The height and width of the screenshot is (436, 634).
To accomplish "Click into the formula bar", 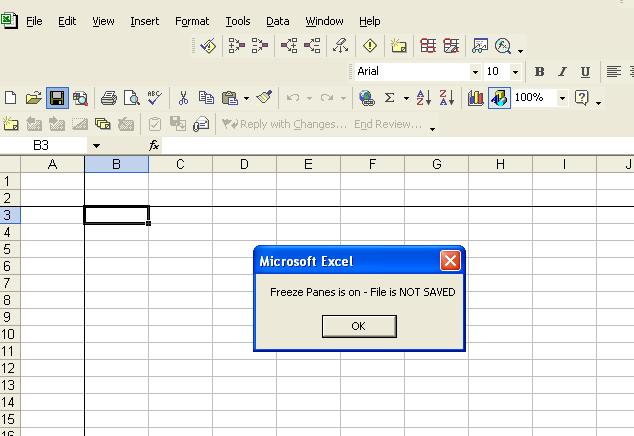I will [x=398, y=145].
